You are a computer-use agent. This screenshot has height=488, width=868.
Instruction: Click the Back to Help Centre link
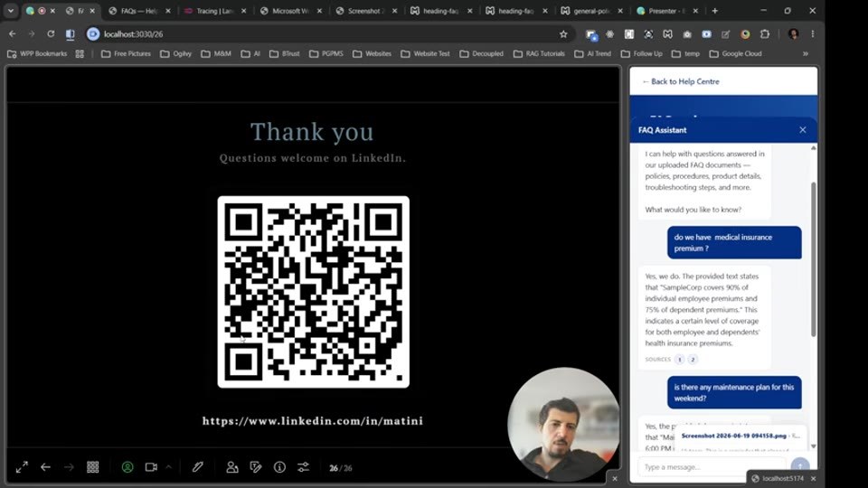click(681, 81)
